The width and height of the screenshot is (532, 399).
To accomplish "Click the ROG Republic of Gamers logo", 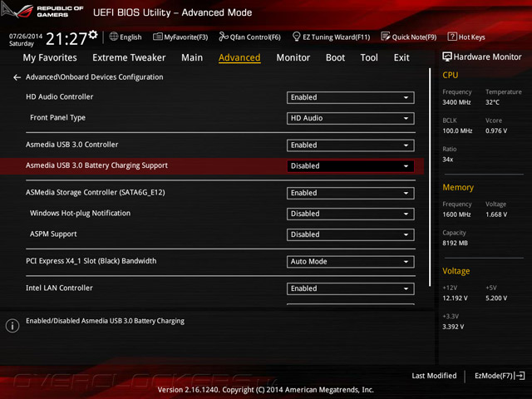I will tap(42, 11).
